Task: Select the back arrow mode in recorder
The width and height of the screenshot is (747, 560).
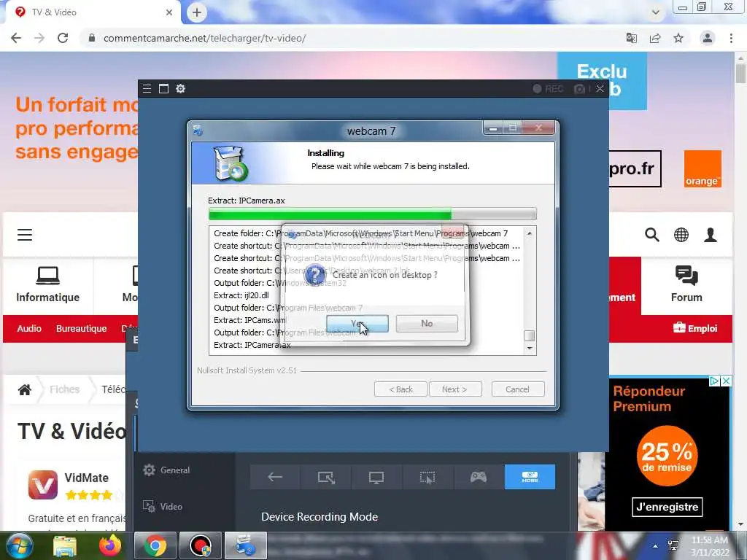Action: pos(275,477)
